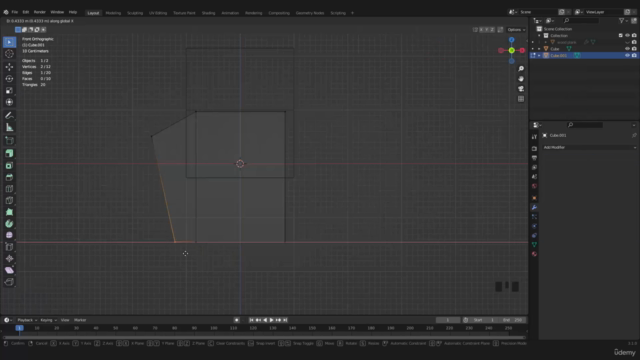Viewport: 640px width, 360px height.
Task: Toggle Collection visibility eye icon
Action: (627, 36)
